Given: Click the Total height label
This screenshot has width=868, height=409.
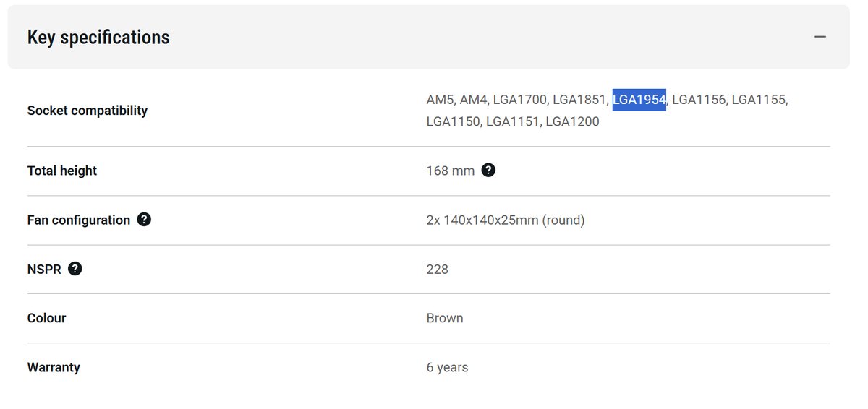Looking at the screenshot, I should coord(62,171).
